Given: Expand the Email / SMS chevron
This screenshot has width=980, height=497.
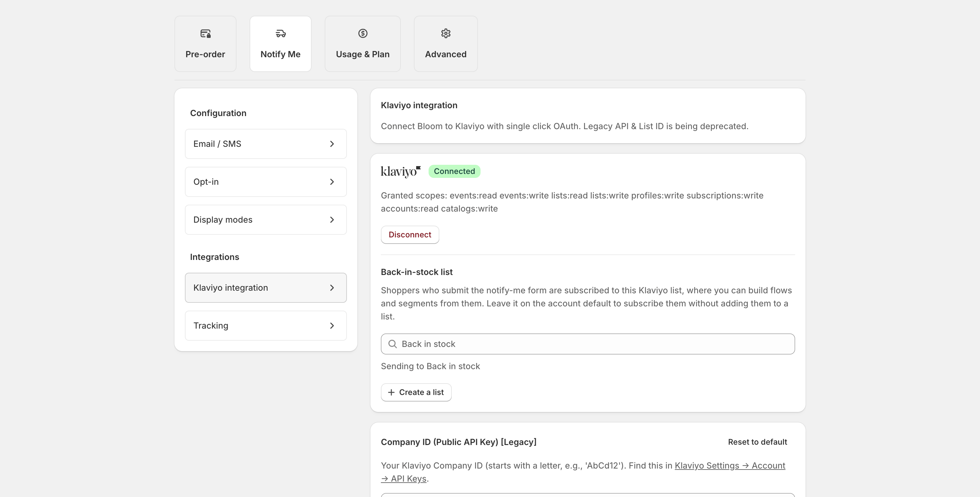Looking at the screenshot, I should click(x=332, y=144).
